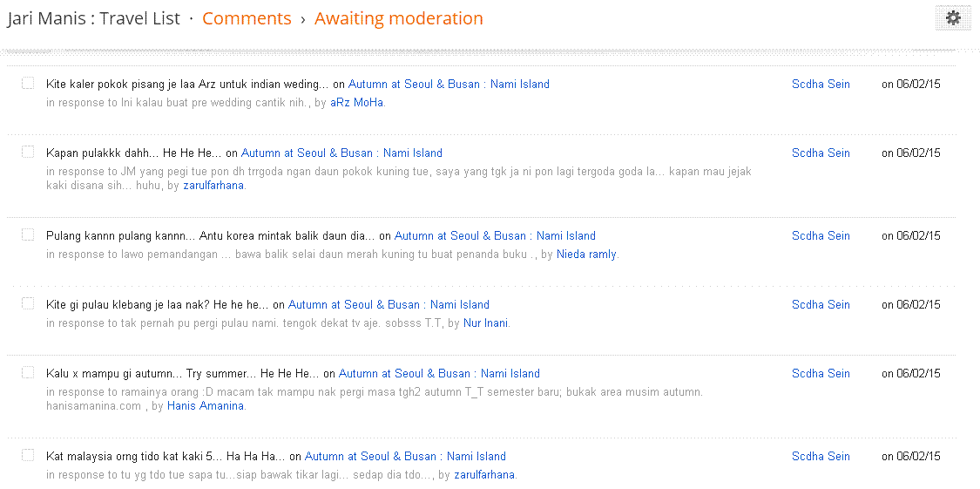This screenshot has height=489, width=980.
Task: Open Hanis Amanina author link
Action: [x=206, y=406]
